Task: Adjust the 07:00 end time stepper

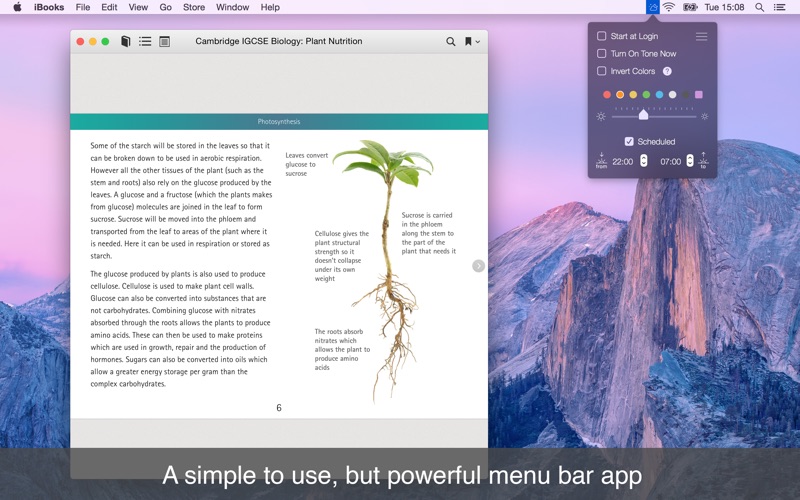Action: [690, 161]
